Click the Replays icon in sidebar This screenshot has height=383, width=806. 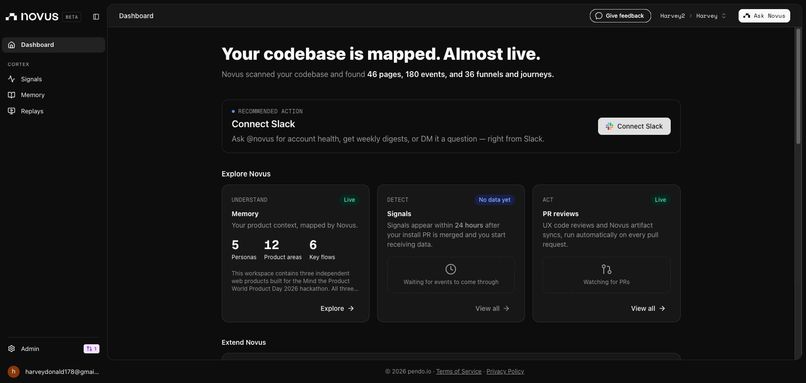pos(12,111)
